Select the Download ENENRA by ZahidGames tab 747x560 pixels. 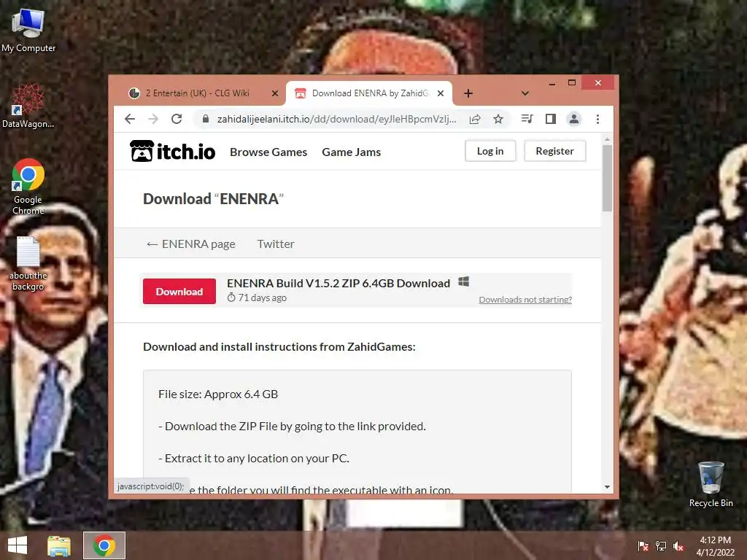[x=368, y=93]
